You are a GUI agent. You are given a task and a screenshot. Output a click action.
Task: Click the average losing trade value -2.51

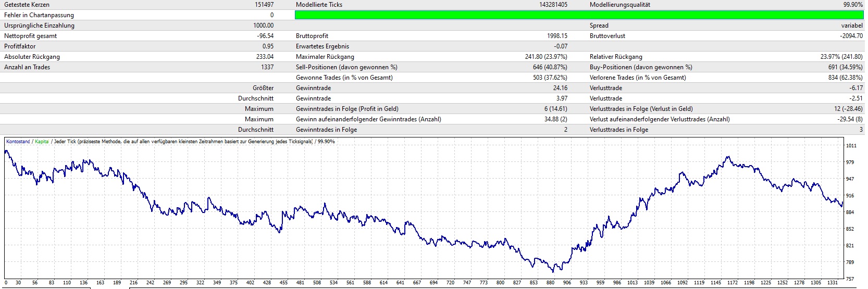857,98
